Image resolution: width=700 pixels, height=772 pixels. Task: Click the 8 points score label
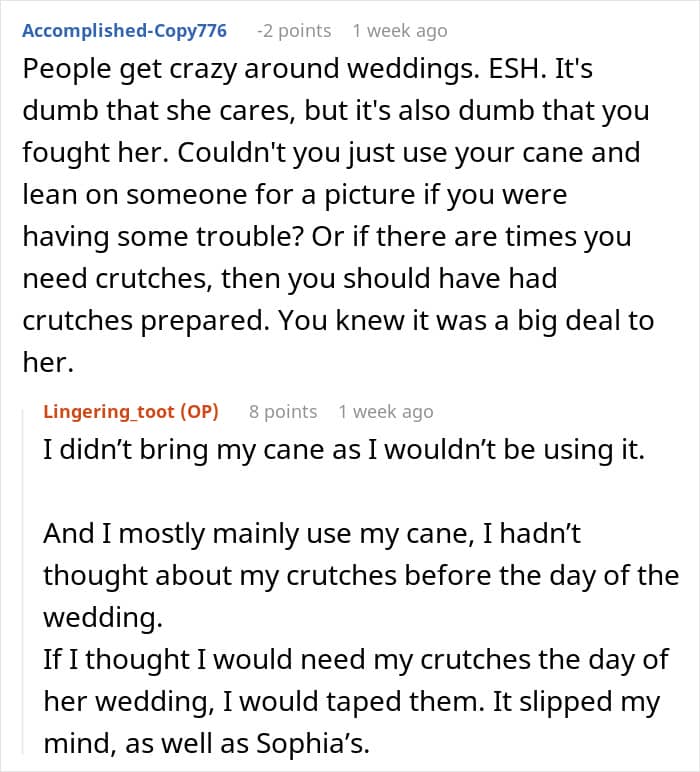(x=283, y=412)
